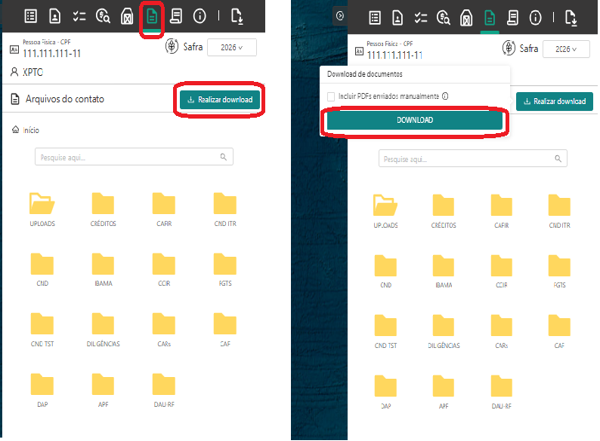Open the FGTS folder in the left panel

(225, 270)
